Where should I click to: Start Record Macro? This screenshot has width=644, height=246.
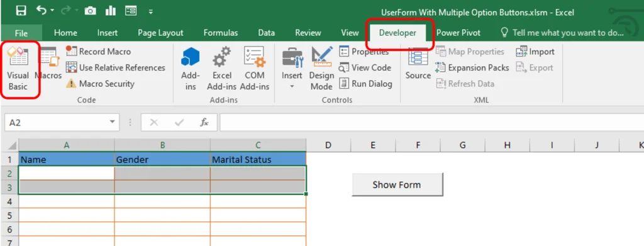tap(98, 52)
